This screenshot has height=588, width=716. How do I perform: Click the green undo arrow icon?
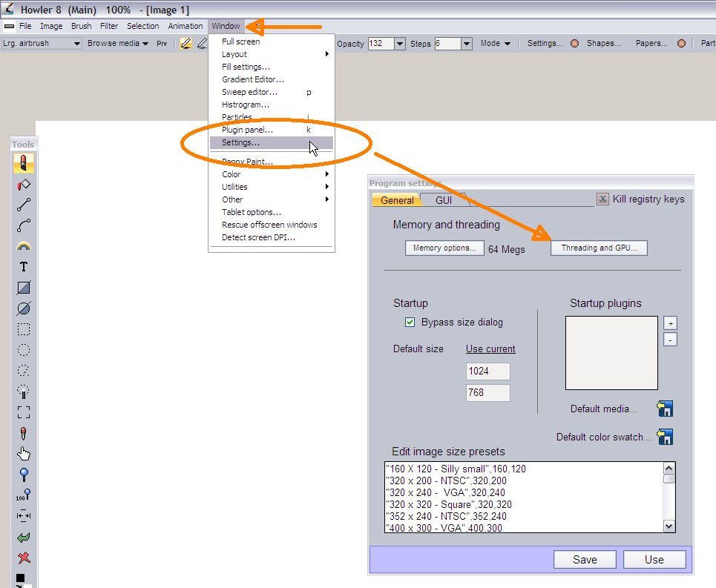tap(24, 537)
